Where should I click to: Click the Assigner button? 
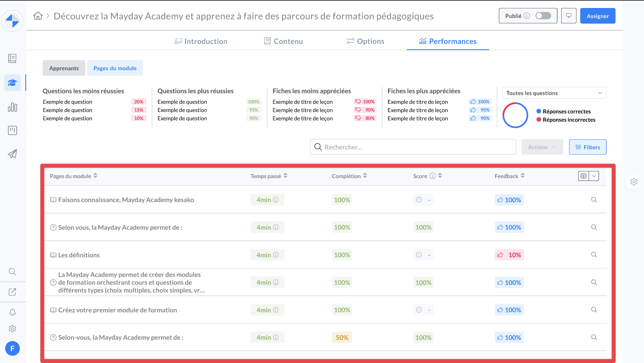coord(597,16)
